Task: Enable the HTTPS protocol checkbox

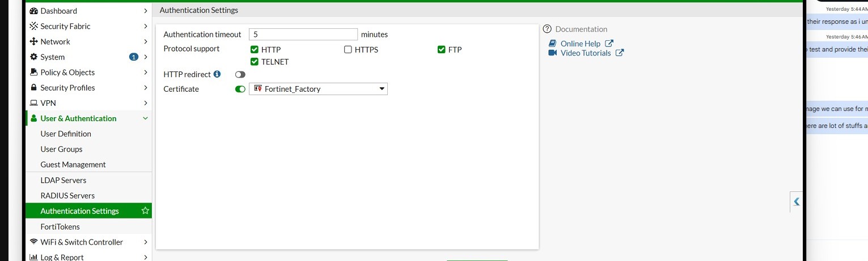Action: pyautogui.click(x=348, y=50)
